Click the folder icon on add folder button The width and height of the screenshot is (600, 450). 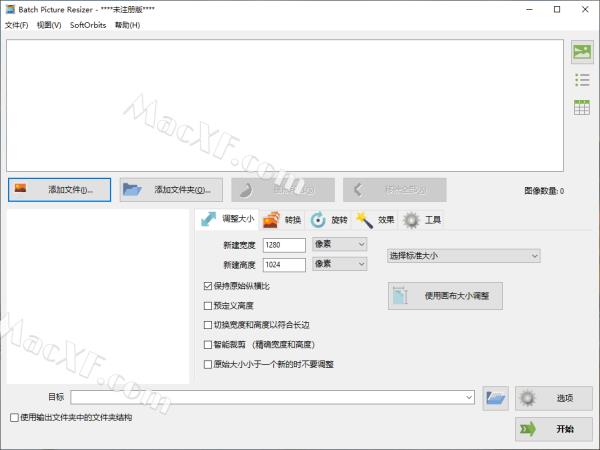coord(132,189)
